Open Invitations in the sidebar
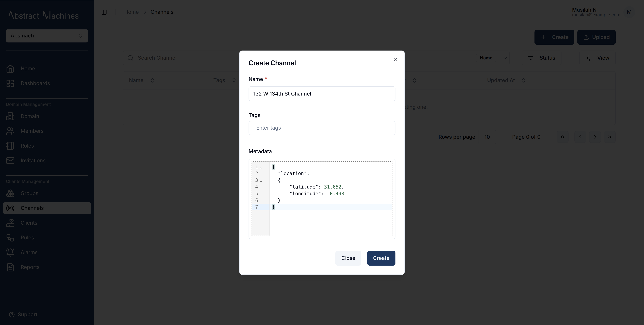This screenshot has width=644, height=325. tap(47, 161)
